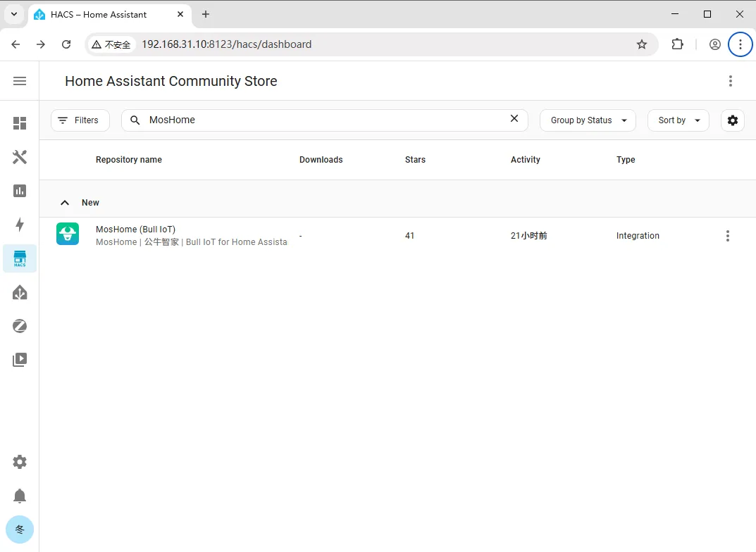
Task: Open the Notifications bell icon
Action: (20, 496)
